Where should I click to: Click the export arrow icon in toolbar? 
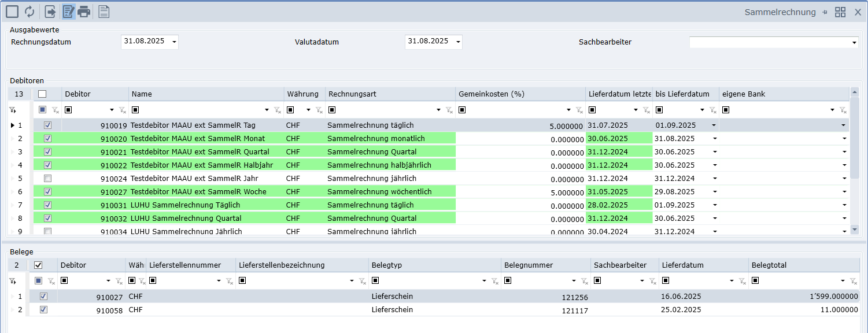[51, 12]
